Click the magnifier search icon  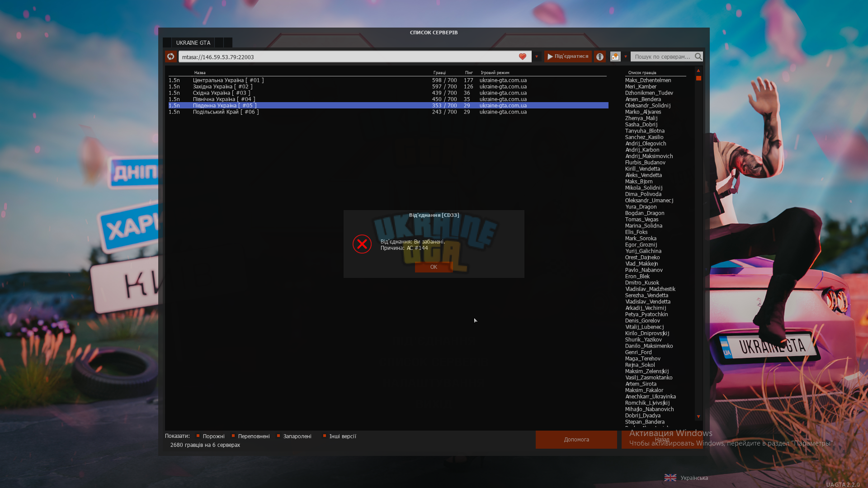point(698,56)
